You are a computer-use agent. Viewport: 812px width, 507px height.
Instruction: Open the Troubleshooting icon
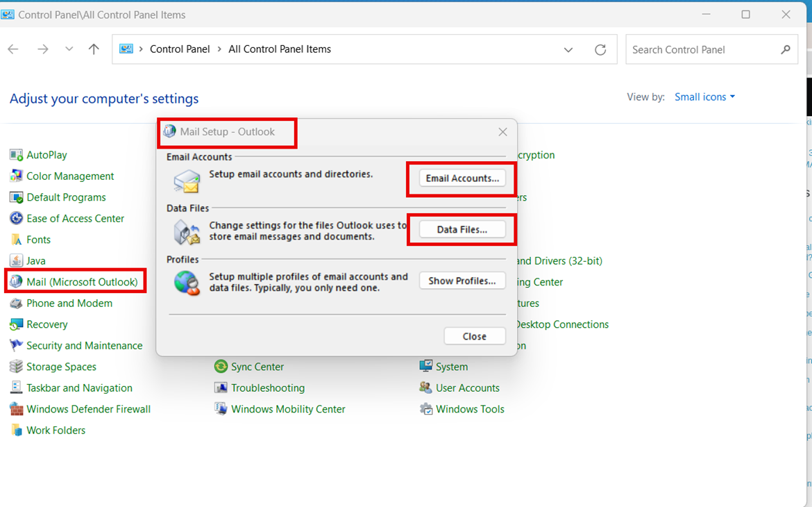tap(221, 388)
